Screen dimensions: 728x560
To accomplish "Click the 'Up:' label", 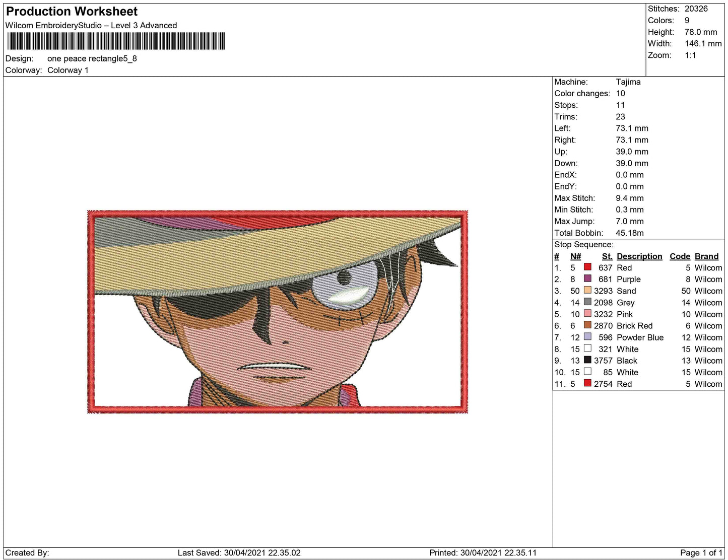I will (561, 151).
